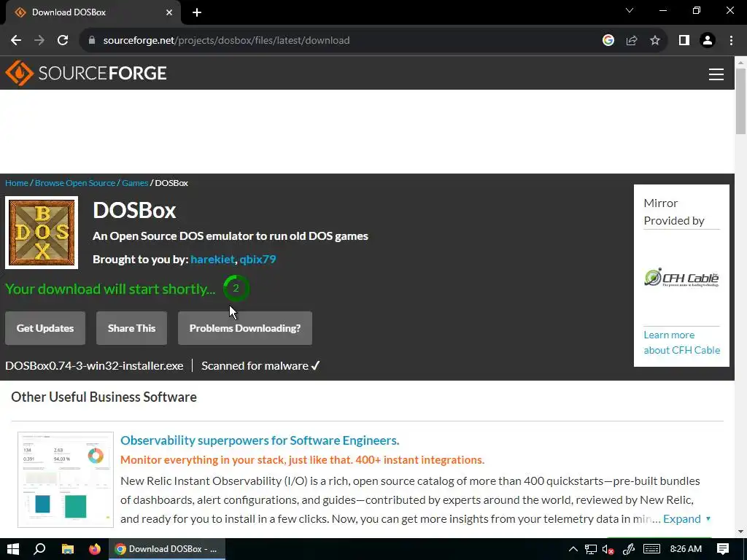Bookmark this page with the star

(655, 41)
